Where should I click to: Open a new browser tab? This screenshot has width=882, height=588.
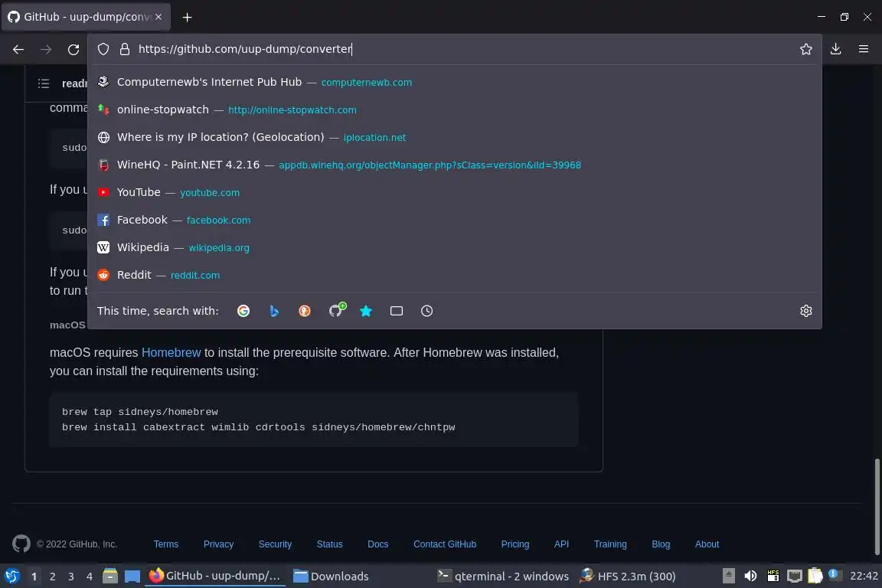(x=188, y=18)
